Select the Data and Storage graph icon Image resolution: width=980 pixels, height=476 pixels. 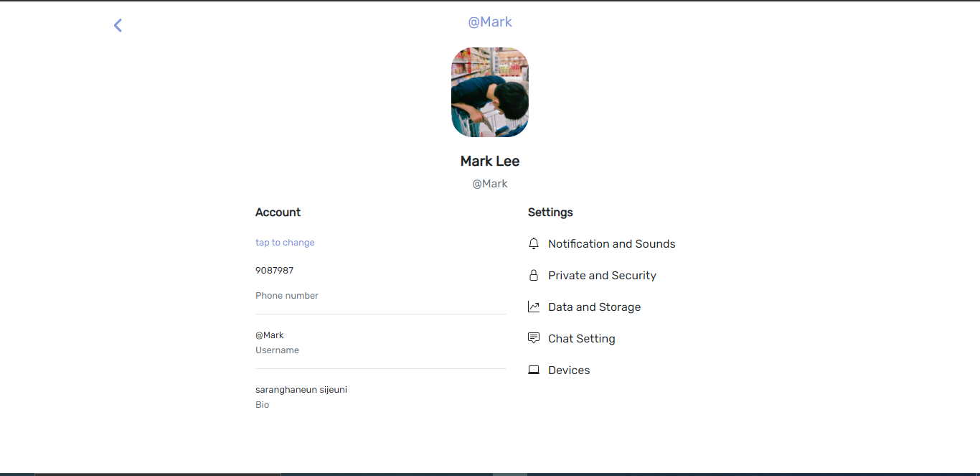tap(534, 307)
